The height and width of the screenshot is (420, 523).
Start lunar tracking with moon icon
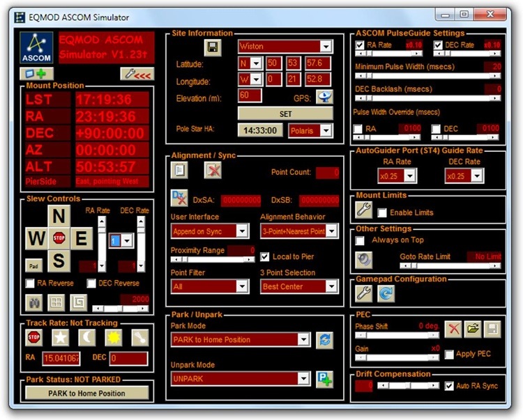[x=86, y=337]
